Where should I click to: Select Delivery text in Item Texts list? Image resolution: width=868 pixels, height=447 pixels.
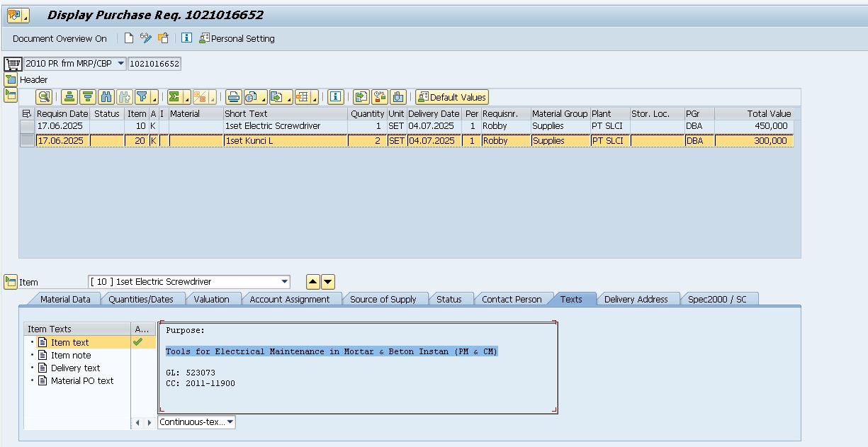75,368
